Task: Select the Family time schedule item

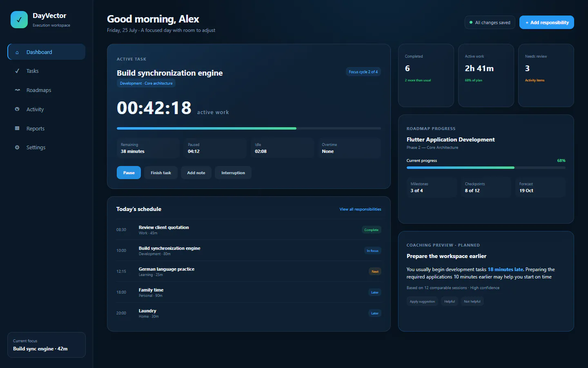Action: (249, 292)
